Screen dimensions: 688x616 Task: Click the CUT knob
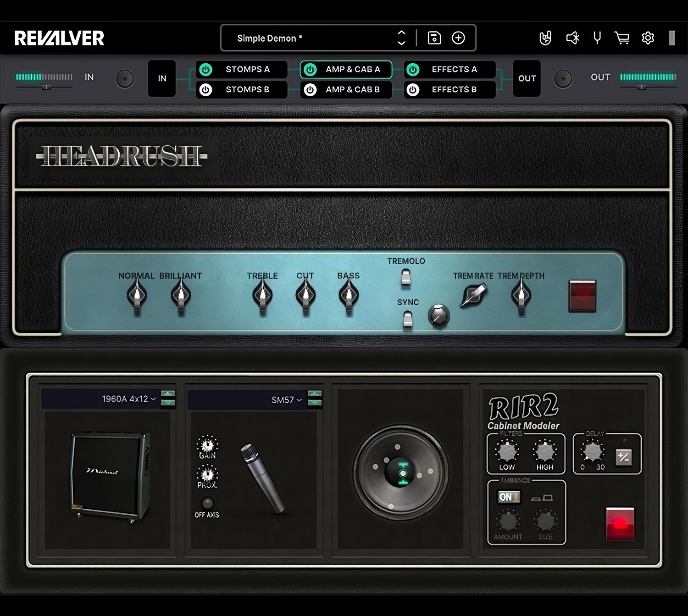305,296
